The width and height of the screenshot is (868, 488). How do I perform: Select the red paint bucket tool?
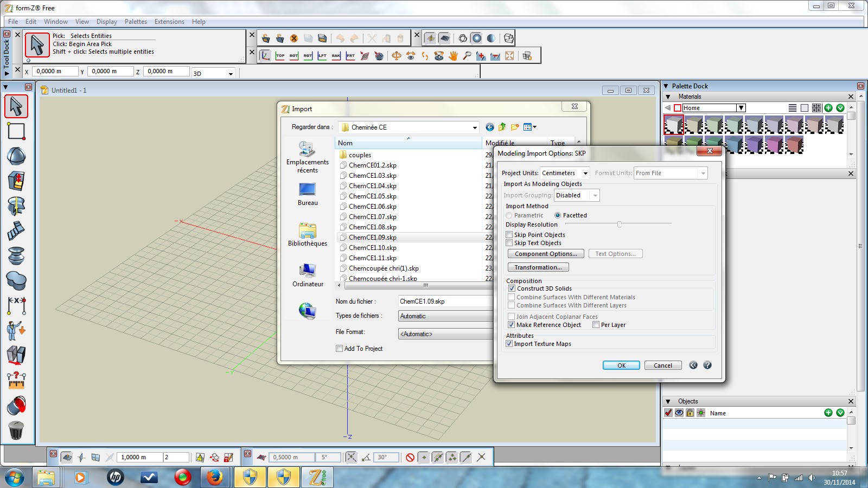click(16, 406)
